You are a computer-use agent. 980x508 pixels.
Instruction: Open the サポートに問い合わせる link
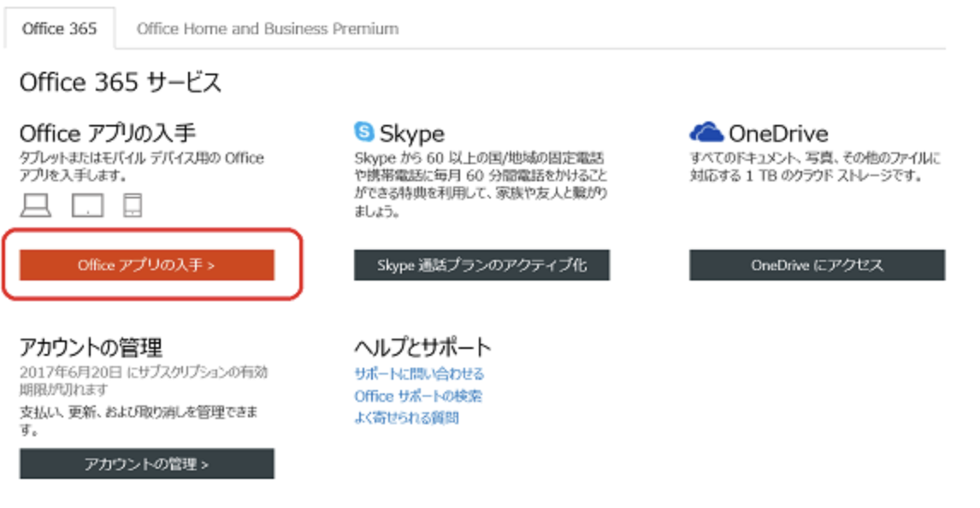[x=419, y=374]
